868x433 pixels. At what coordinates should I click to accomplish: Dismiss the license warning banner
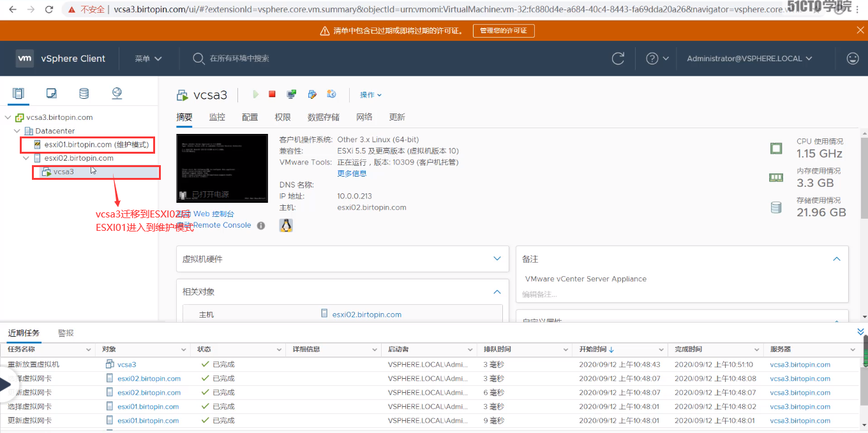point(860,30)
